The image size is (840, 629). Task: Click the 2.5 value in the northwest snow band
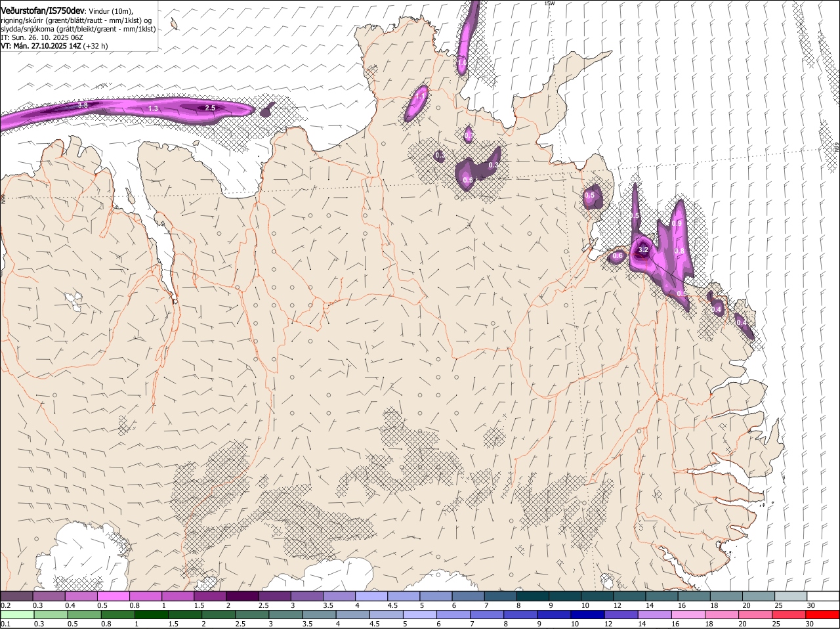[210, 108]
